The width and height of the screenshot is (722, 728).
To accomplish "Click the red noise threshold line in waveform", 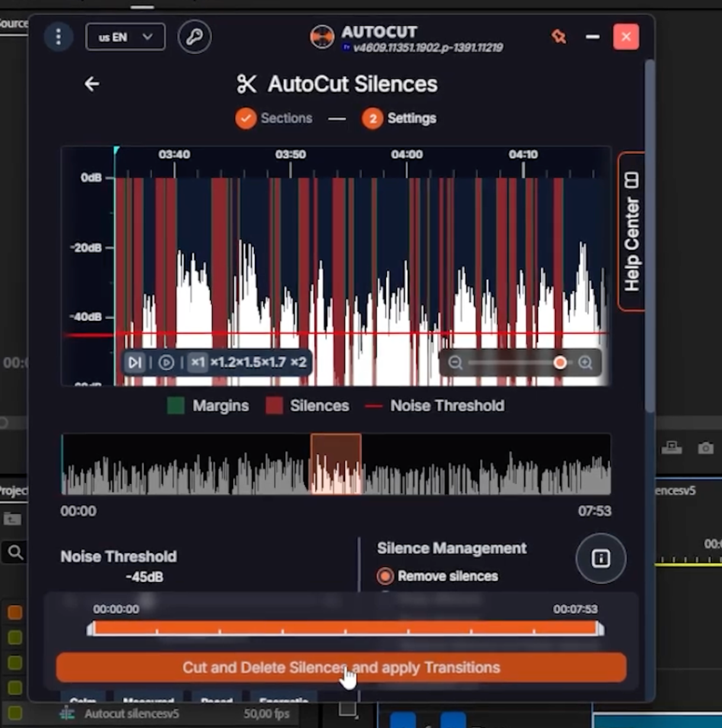I will pos(337,334).
